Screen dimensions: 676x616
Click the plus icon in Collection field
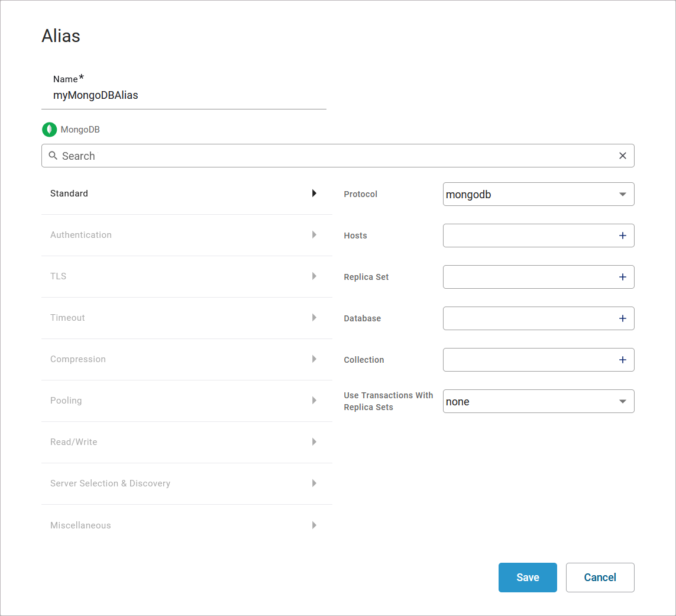click(x=622, y=360)
